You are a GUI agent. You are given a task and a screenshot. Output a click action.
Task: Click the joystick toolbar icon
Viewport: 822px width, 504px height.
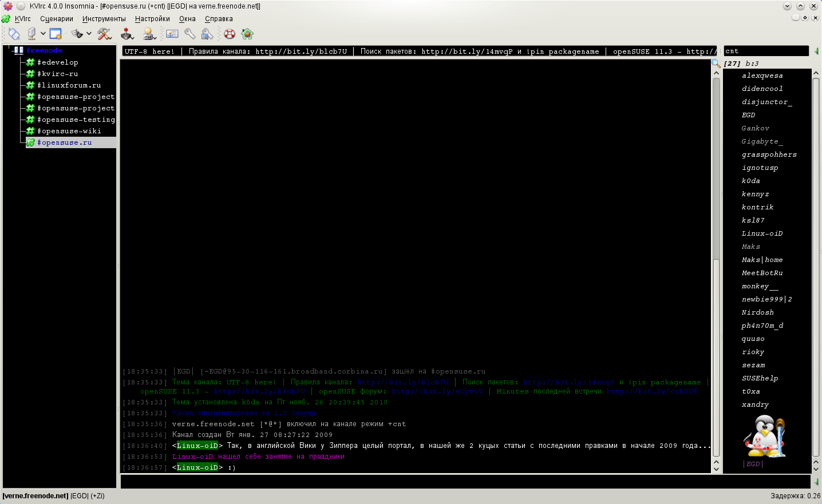(127, 34)
